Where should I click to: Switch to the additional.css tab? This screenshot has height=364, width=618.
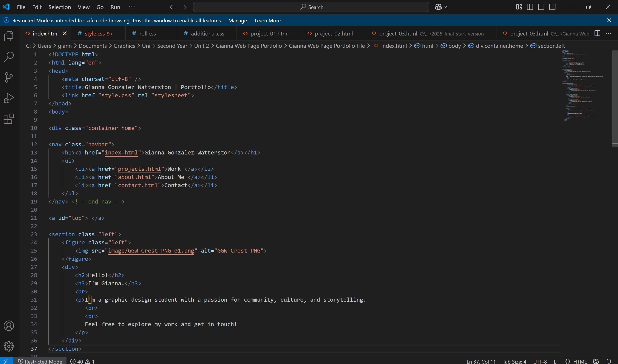[207, 34]
